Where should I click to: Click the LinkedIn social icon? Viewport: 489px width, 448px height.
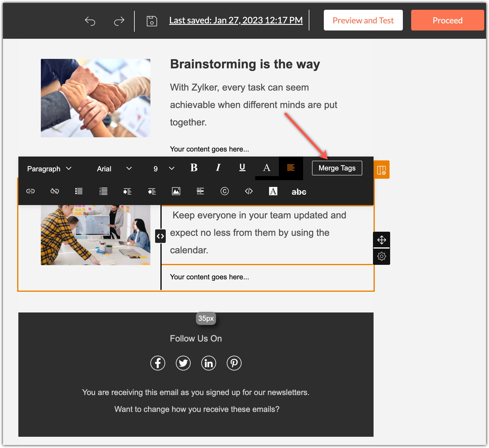point(209,363)
